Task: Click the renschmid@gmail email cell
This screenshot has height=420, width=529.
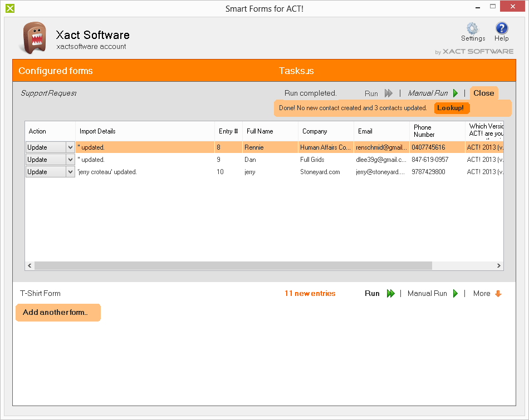Action: 381,147
